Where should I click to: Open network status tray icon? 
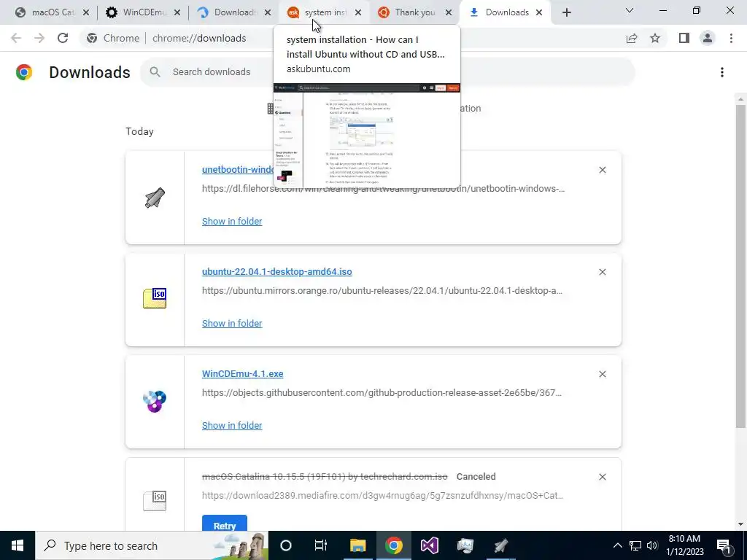click(635, 545)
